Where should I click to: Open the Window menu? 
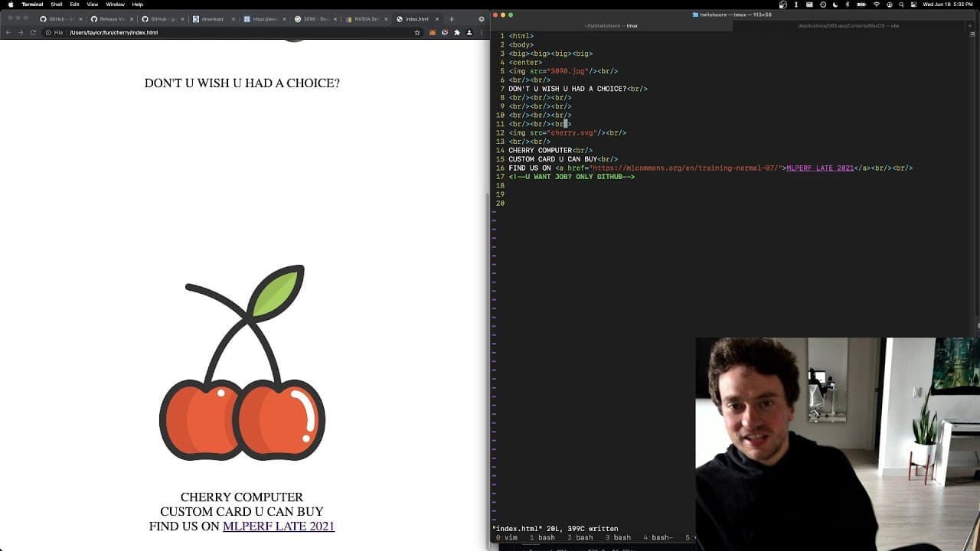pos(115,5)
